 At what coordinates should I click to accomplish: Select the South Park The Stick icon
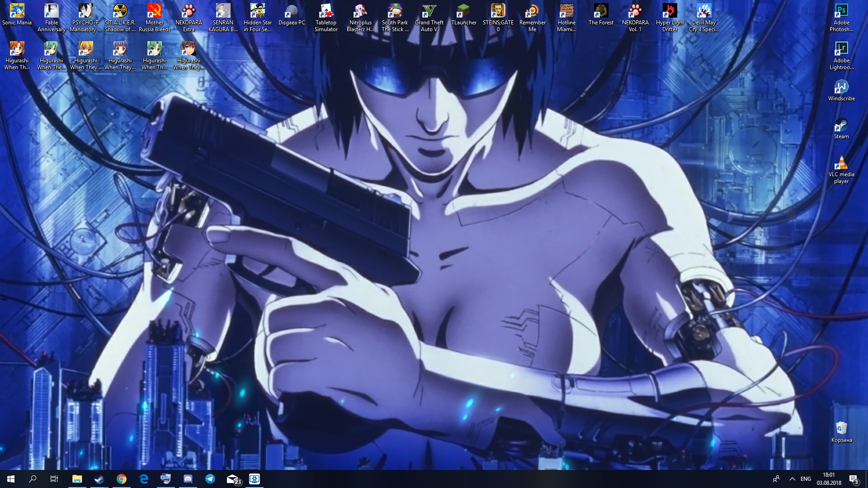395,18
